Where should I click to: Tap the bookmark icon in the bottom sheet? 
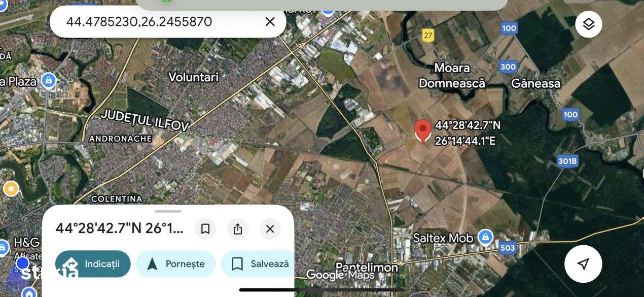tap(205, 229)
